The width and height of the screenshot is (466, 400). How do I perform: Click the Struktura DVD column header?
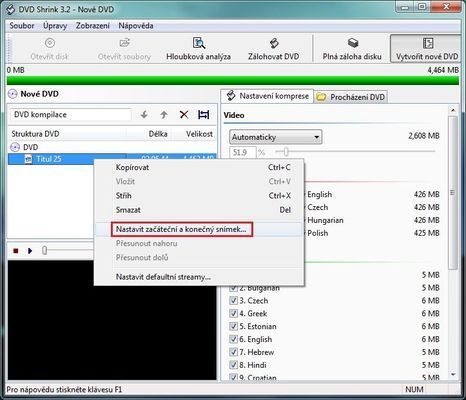point(67,134)
